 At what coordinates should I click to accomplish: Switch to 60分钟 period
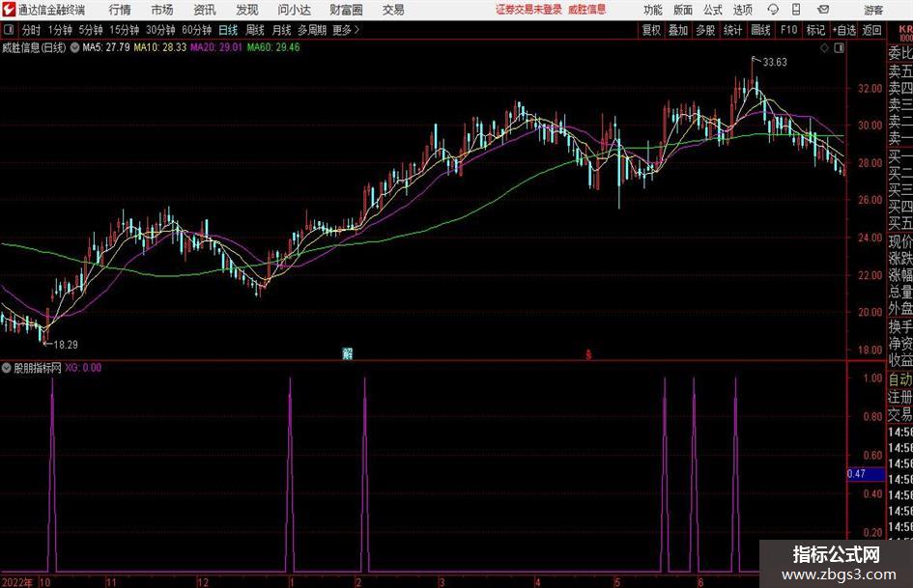[196, 30]
